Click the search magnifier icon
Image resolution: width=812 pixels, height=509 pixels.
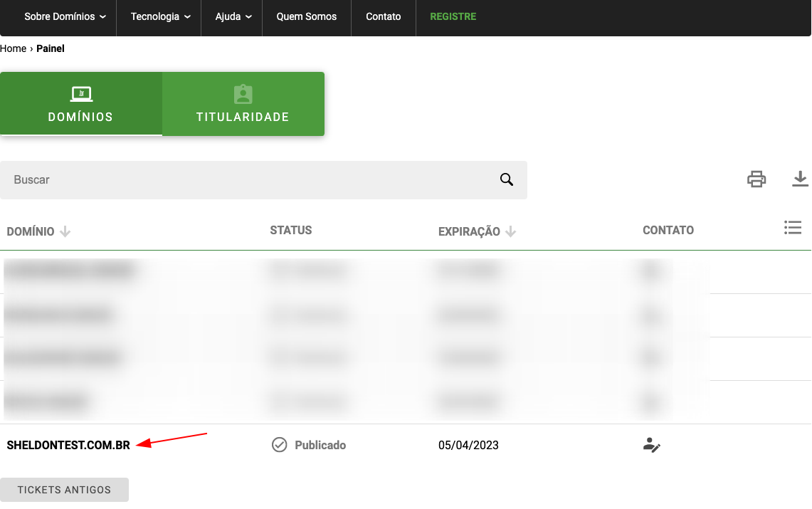coord(507,179)
